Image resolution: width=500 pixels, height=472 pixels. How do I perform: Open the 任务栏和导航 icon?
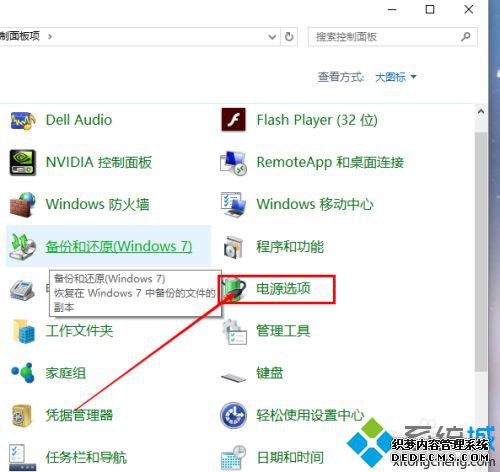(x=22, y=457)
